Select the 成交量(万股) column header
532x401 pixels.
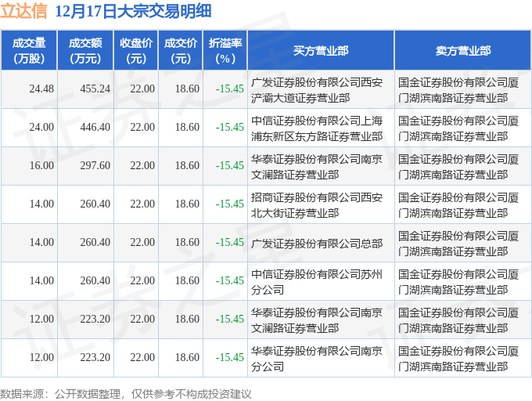(29, 51)
